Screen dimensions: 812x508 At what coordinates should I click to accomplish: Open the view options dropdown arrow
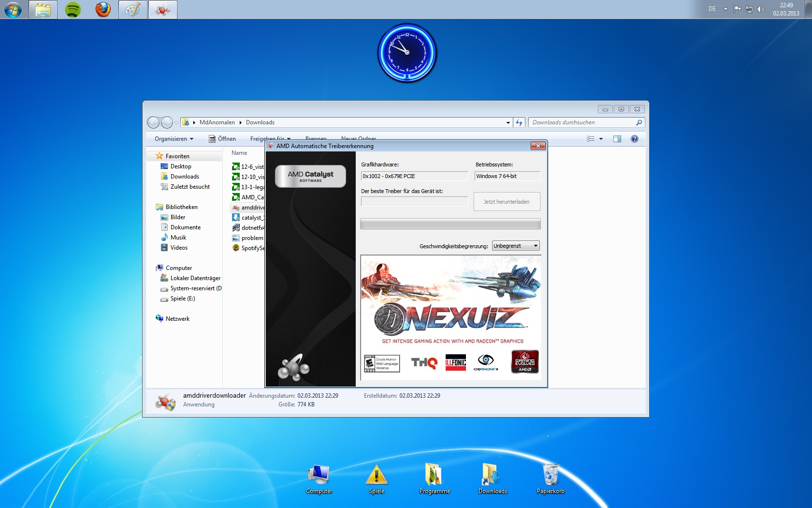point(601,139)
